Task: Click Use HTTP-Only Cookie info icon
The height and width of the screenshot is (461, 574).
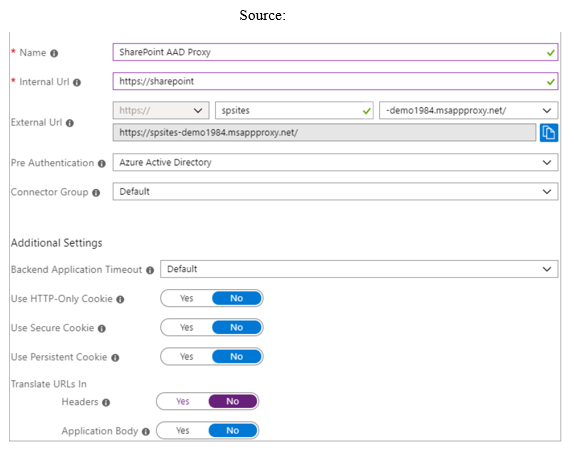Action: point(120,300)
